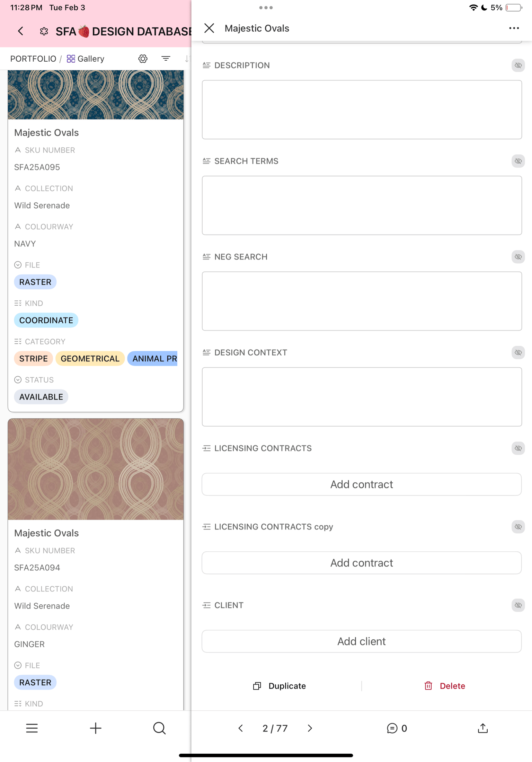Toggle visibility of LICENSING CONTRACTS field
This screenshot has height=762, width=532.
click(518, 448)
